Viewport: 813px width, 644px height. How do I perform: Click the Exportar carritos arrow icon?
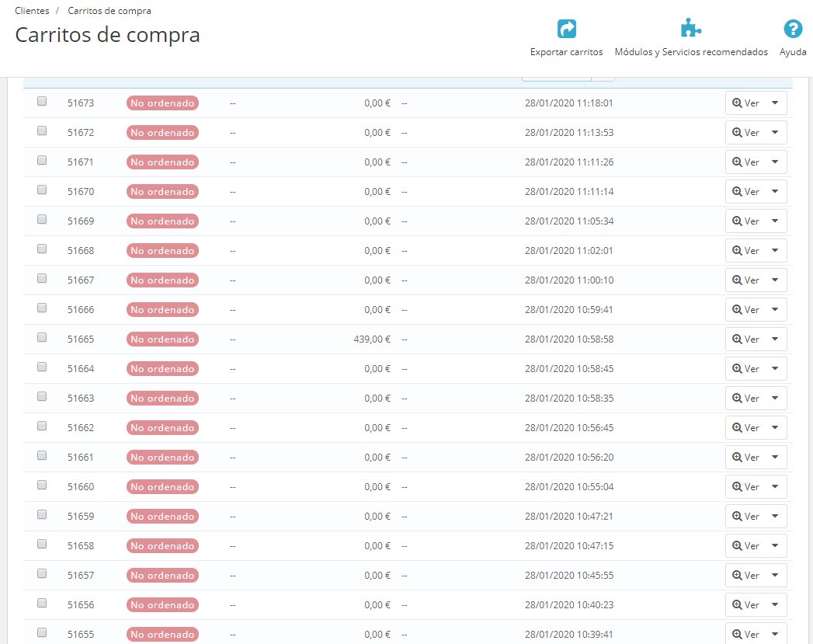[566, 29]
